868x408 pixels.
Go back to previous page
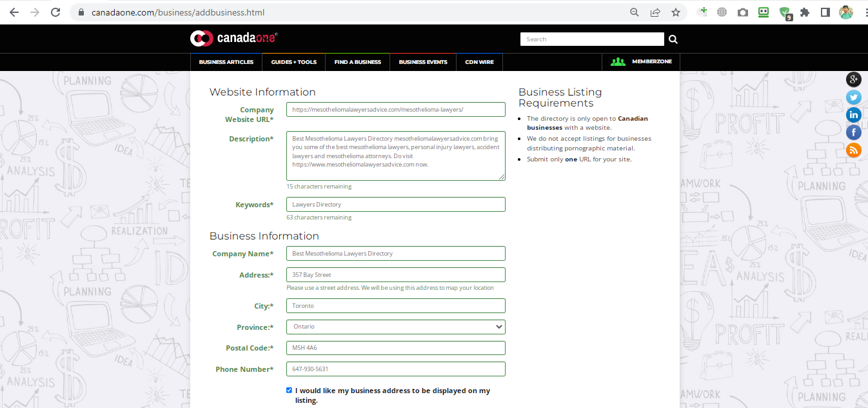tap(14, 12)
